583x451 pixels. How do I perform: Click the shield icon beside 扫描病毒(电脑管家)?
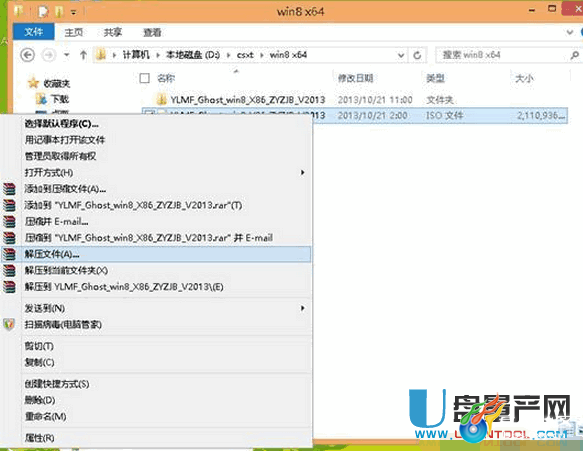[x=9, y=324]
